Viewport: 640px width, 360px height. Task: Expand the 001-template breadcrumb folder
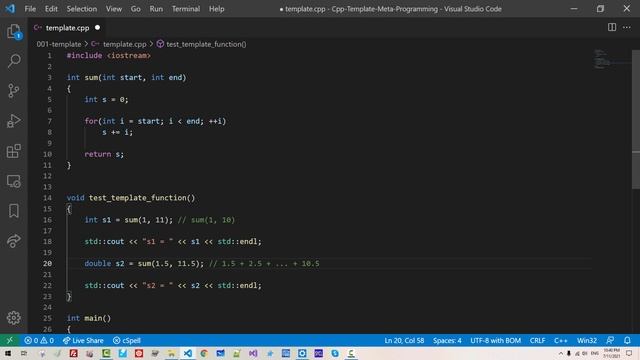tap(59, 44)
